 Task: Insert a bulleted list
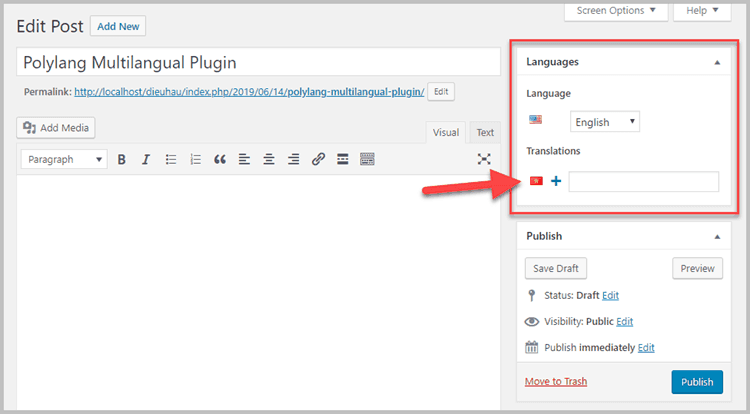[x=171, y=159]
